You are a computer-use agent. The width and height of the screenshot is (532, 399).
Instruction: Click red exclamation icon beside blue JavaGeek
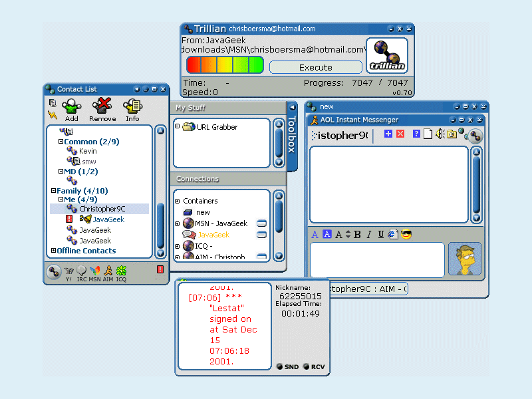pyautogui.click(x=69, y=219)
